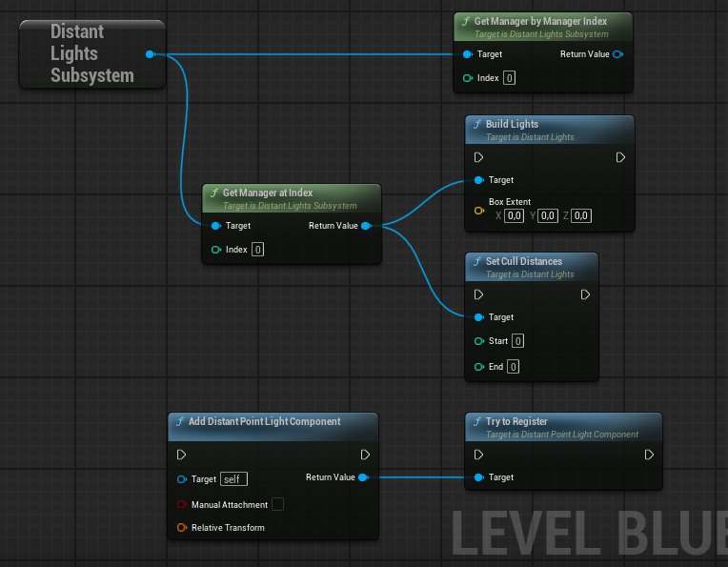Click Target pin on Build Lights node
The image size is (728, 567).
coord(479,180)
